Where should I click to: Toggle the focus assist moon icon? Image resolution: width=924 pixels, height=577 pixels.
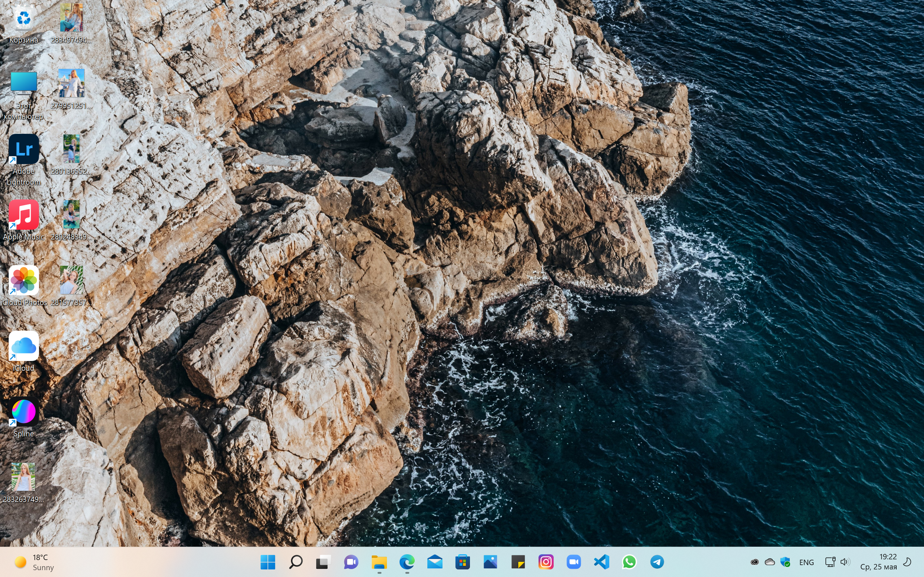click(907, 562)
